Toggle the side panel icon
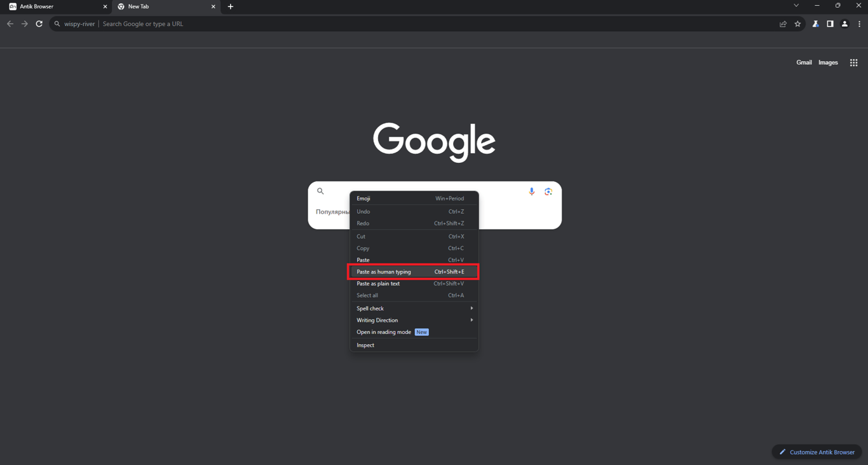Viewport: 868px width, 465px height. coord(830,24)
